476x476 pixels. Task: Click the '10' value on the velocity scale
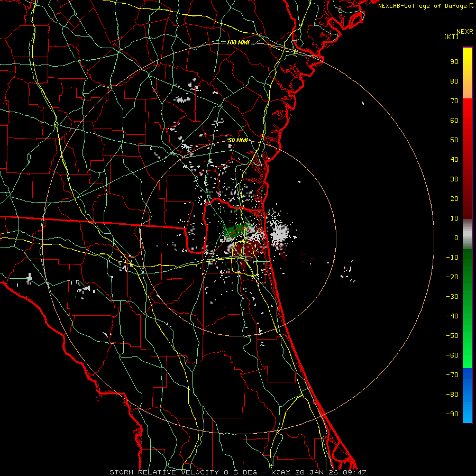454,218
